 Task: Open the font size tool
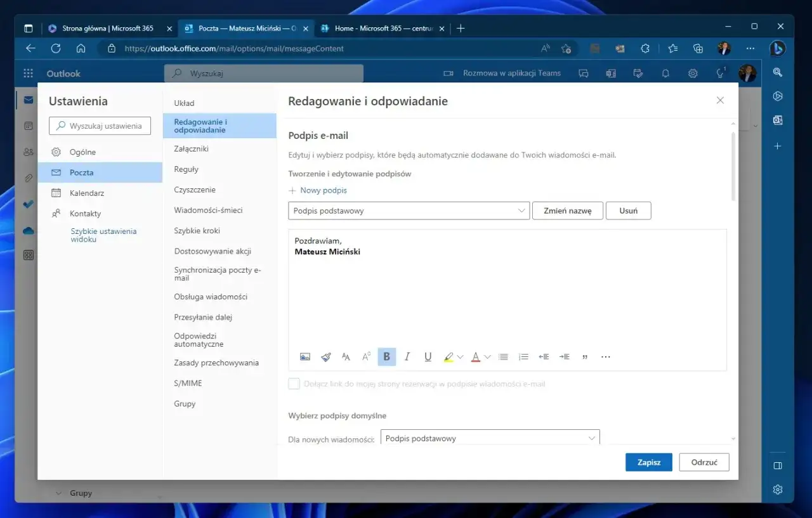pos(366,357)
